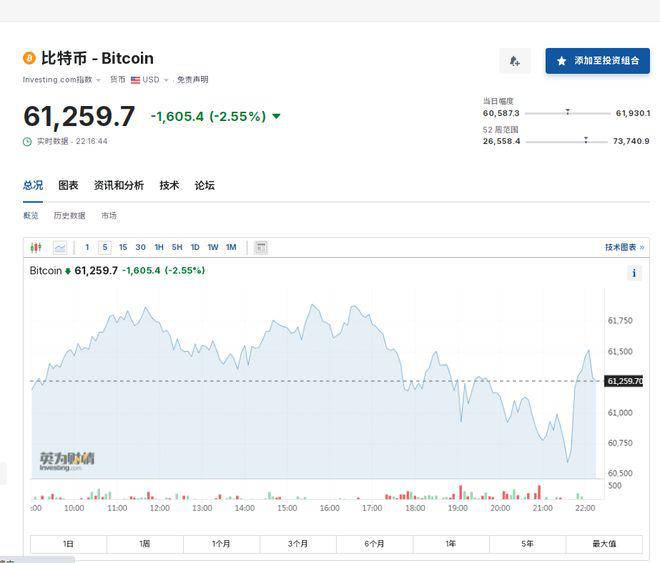Click the 52-week low 26,558.4
Screen dimensions: 660x563
pos(502,141)
